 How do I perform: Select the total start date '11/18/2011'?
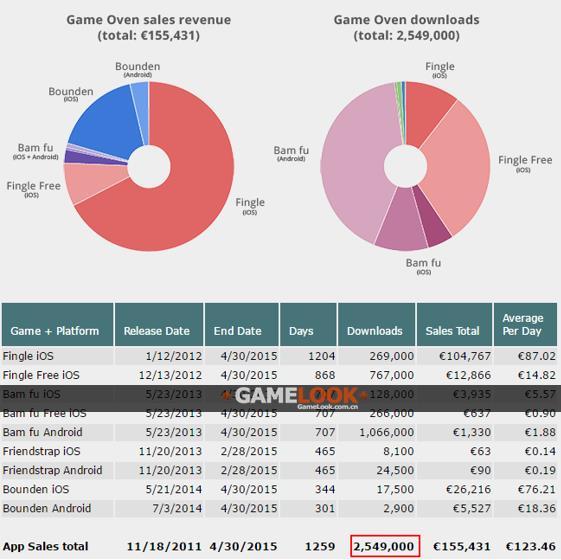coord(164,546)
